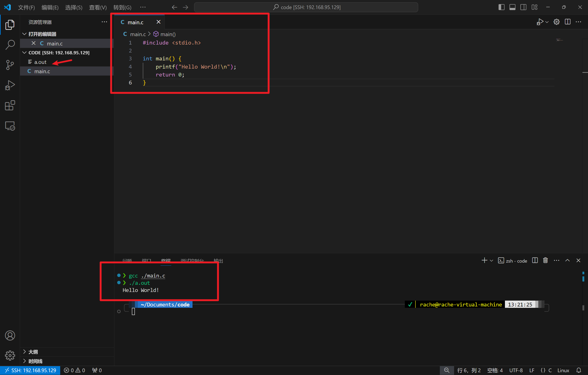588x375 pixels.
Task: Expand the 大纲 outline section
Action: tap(67, 352)
